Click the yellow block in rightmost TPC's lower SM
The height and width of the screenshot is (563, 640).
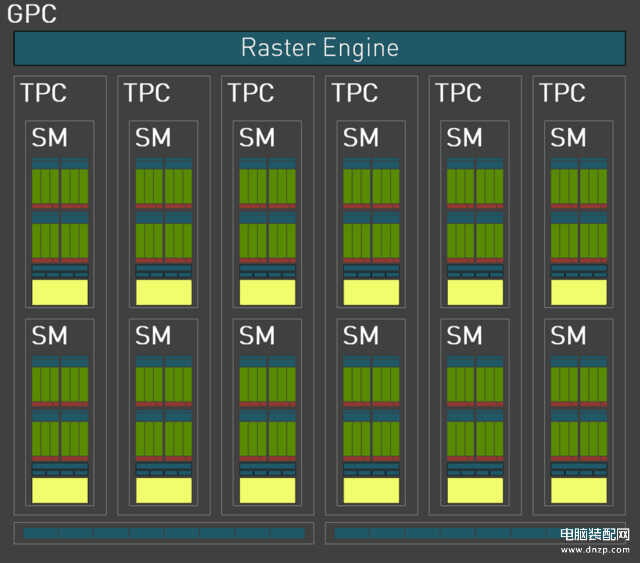[579, 490]
